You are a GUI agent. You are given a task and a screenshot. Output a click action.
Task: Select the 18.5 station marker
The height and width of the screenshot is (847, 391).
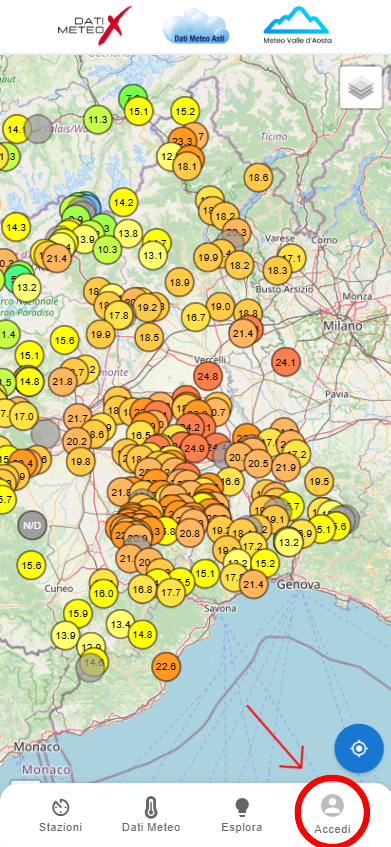pyautogui.click(x=149, y=338)
